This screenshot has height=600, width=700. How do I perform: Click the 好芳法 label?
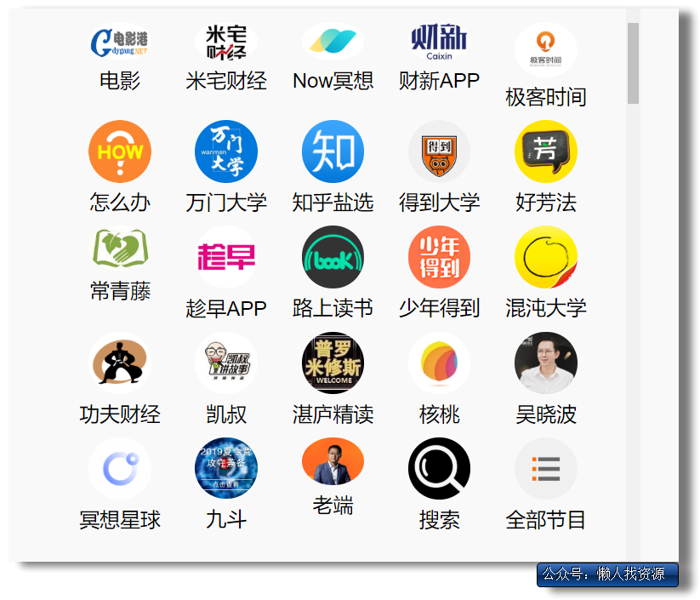545,203
